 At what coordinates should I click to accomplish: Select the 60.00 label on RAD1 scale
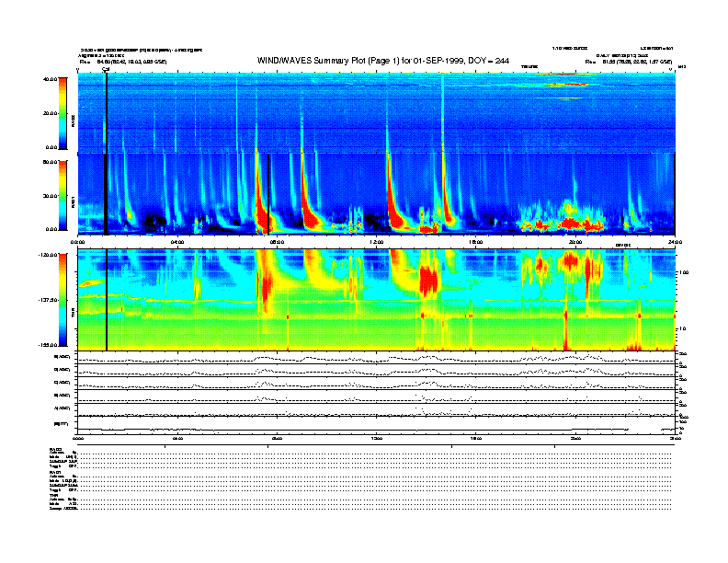pos(51,162)
